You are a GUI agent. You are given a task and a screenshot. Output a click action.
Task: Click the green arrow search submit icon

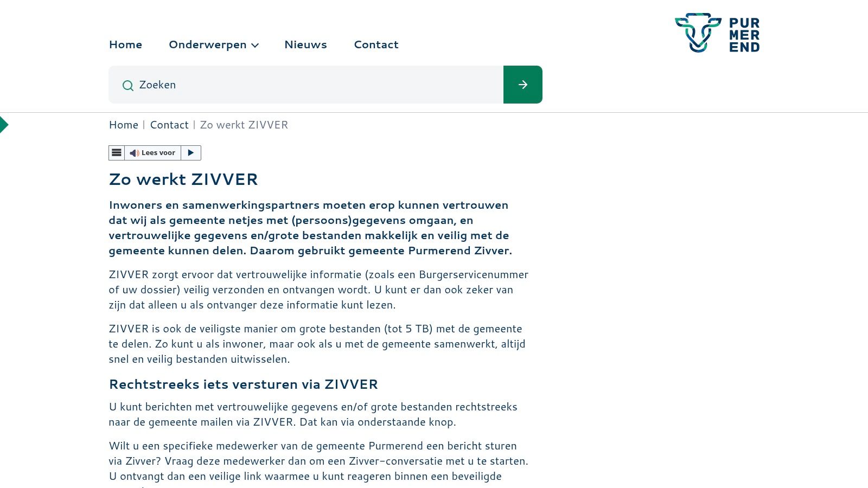[x=522, y=85]
